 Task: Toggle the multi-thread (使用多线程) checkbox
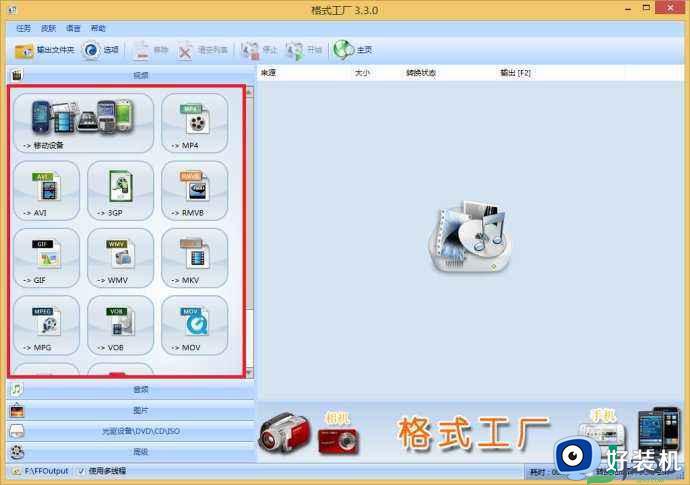[82, 470]
